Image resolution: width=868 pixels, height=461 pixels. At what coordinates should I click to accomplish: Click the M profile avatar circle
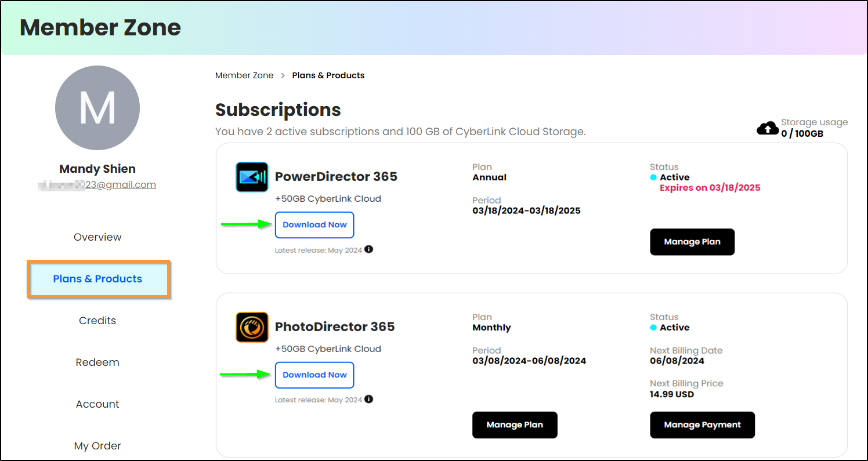coord(97,108)
